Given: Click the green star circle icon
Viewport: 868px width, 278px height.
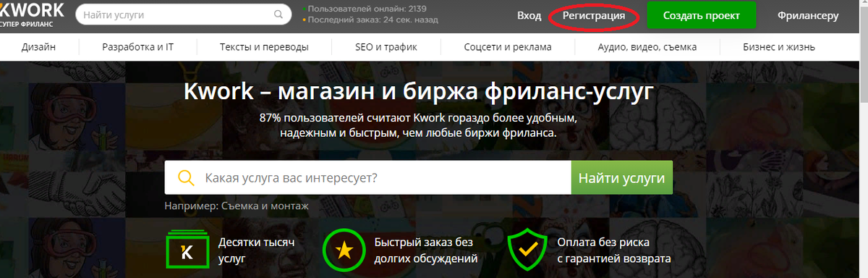Looking at the screenshot, I should coord(344,250).
